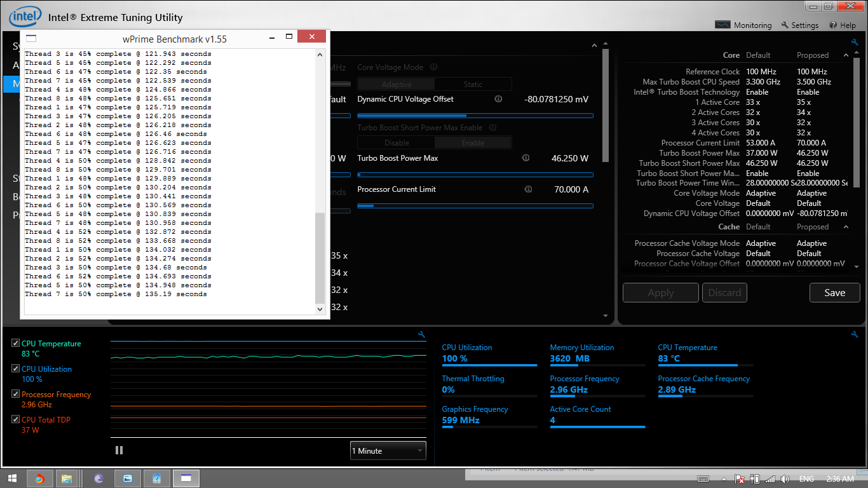The image size is (868, 488).
Task: Collapse the Cache summary section
Action: click(846, 227)
